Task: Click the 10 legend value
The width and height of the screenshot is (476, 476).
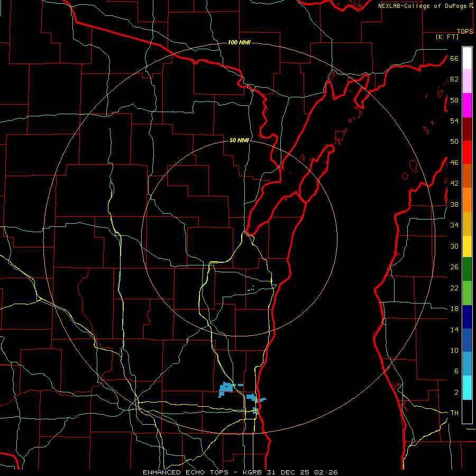Action: point(454,350)
